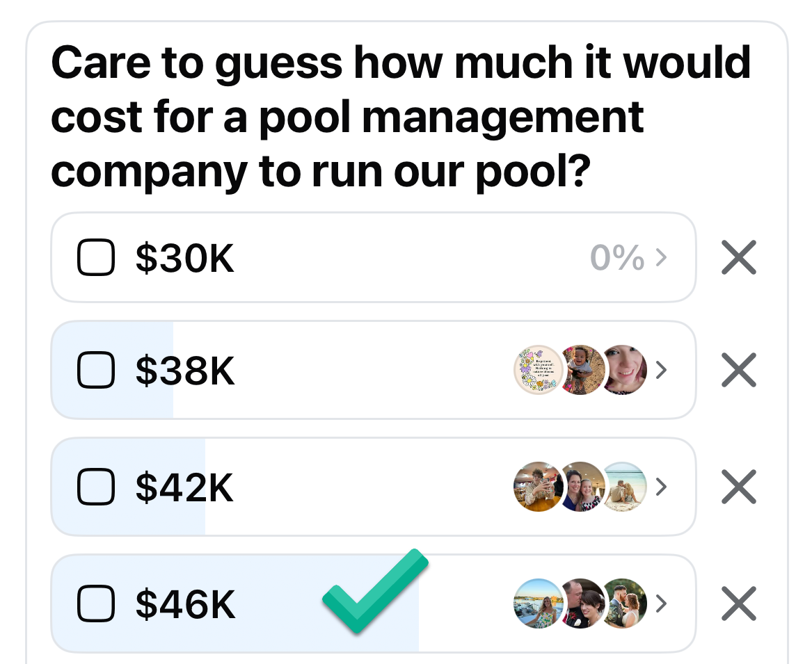Click the pool cost poll question
812x664 pixels.
pyautogui.click(x=401, y=116)
